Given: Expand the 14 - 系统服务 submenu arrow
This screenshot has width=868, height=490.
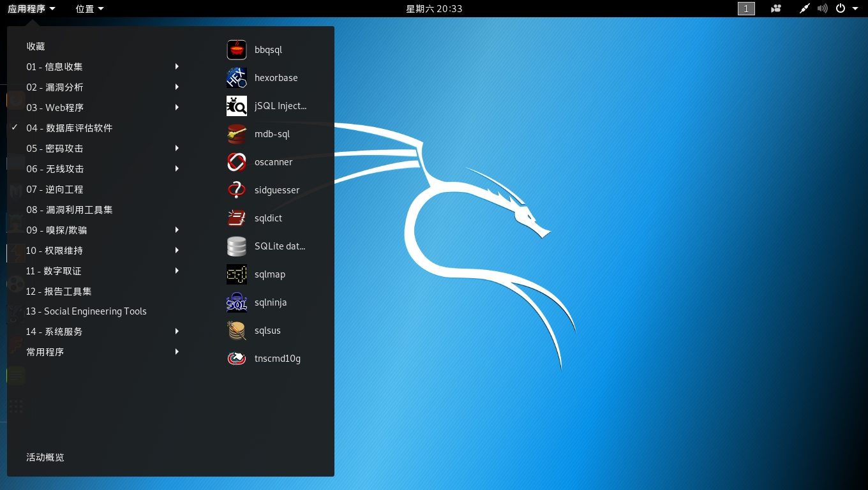Looking at the screenshot, I should pyautogui.click(x=177, y=331).
